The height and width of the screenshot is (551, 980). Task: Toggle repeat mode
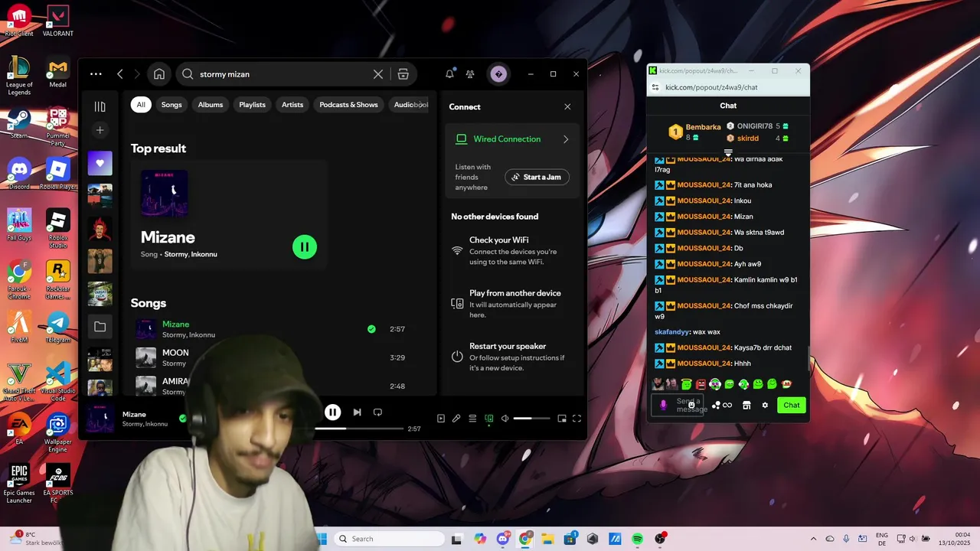pos(377,412)
